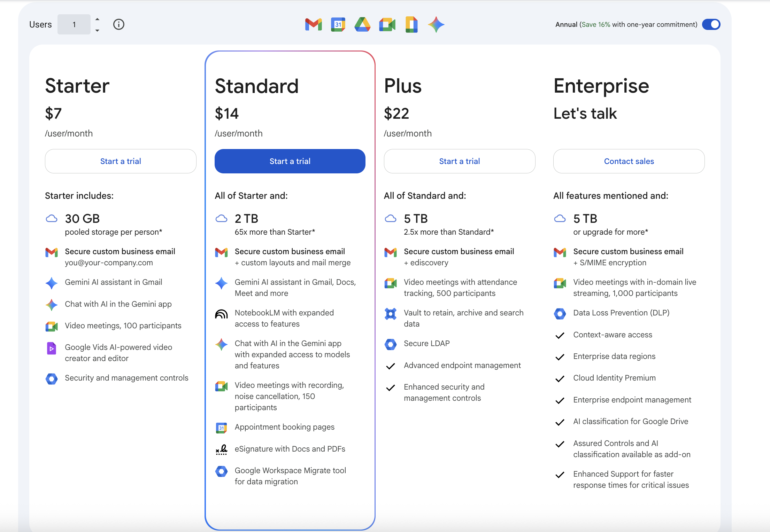770x532 pixels.
Task: Click the 'Let's talk' text
Action: (585, 114)
